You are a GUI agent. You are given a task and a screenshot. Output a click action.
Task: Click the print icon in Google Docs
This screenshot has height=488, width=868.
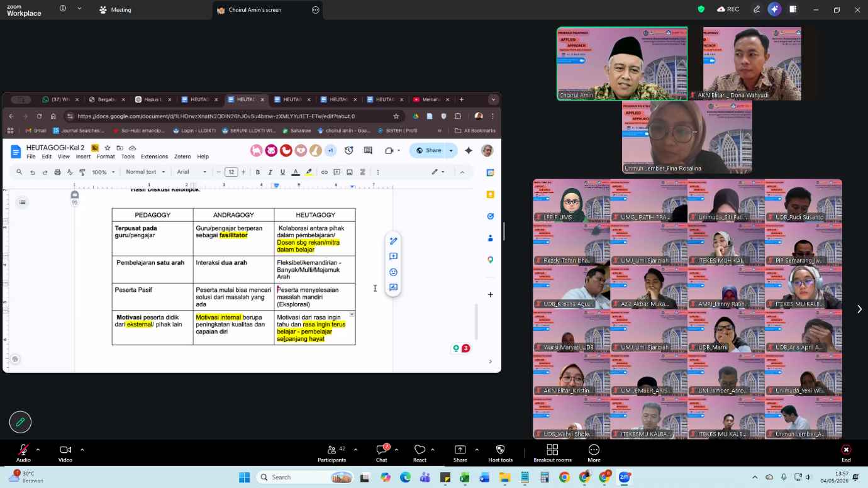[57, 172]
